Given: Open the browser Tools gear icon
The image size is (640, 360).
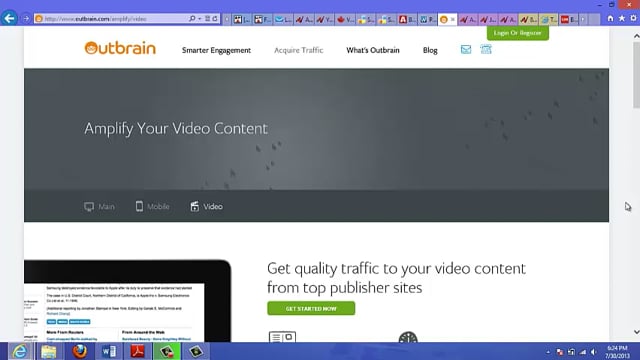Looking at the screenshot, I should 633,18.
